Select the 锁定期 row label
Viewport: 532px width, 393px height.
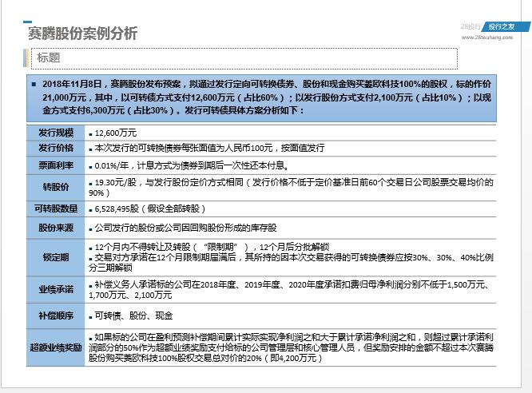56,257
